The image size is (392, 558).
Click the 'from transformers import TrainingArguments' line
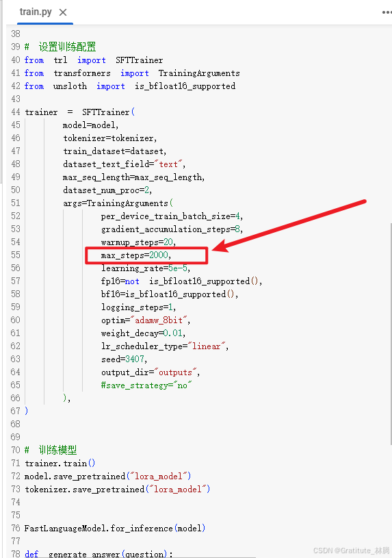(132, 73)
